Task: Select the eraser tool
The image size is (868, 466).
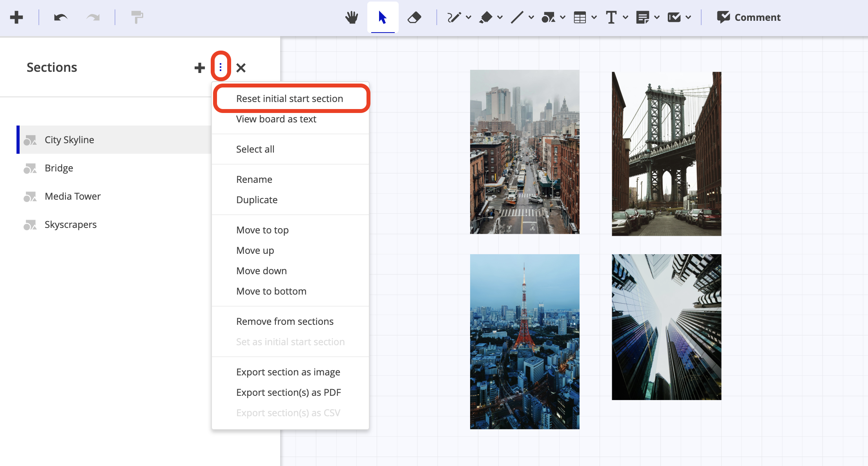Action: 414,17
